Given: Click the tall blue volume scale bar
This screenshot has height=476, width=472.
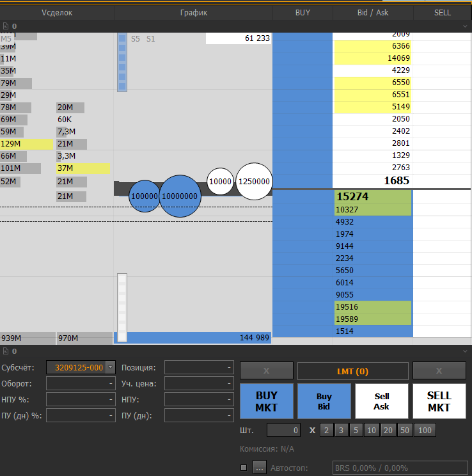Looking at the screenshot, I should point(122,62).
